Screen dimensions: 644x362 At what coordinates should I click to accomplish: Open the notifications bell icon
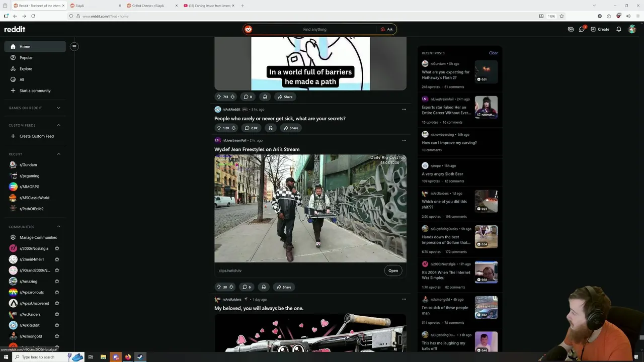pyautogui.click(x=619, y=29)
